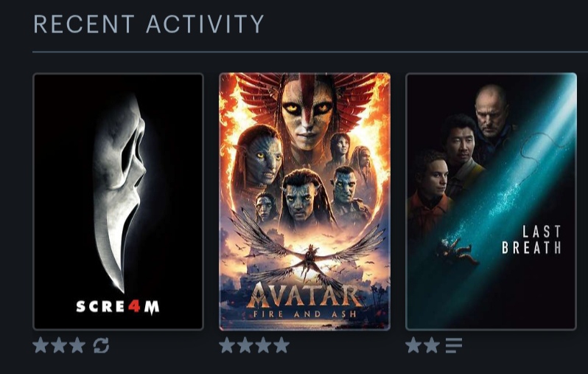Open the review icon under Last Breath
This screenshot has width=588, height=374.
(x=454, y=345)
